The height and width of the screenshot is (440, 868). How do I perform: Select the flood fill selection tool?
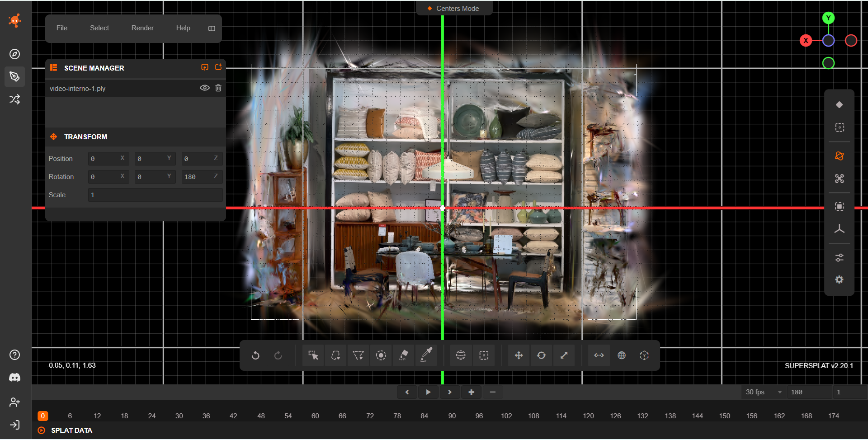click(403, 356)
